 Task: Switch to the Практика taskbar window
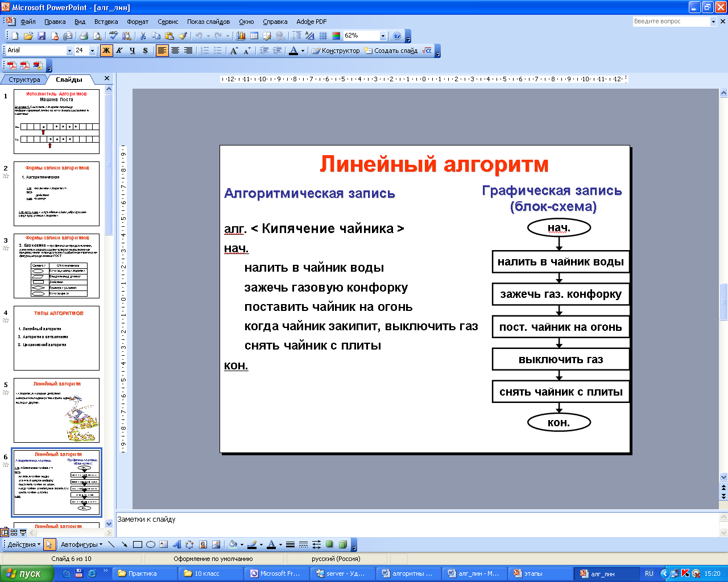tap(146, 573)
